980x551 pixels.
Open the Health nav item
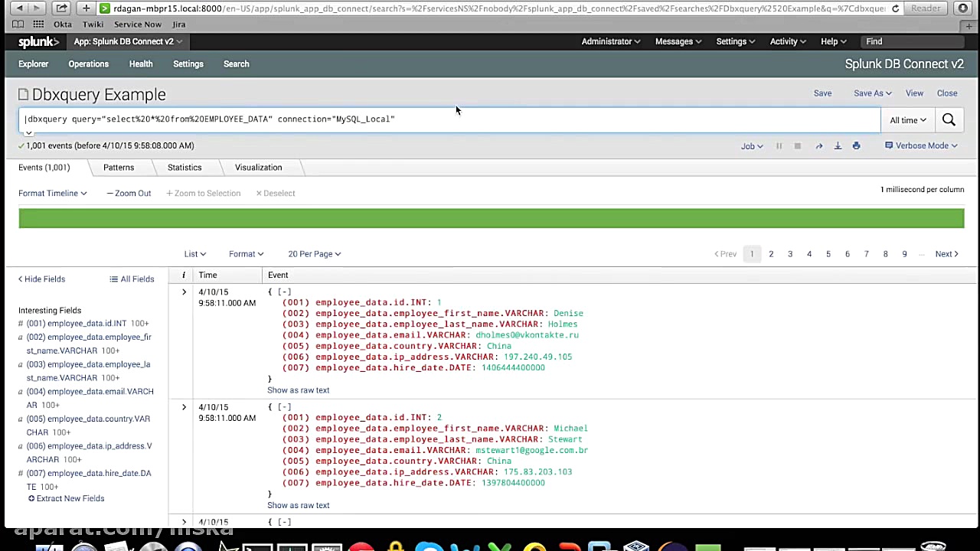pos(141,64)
